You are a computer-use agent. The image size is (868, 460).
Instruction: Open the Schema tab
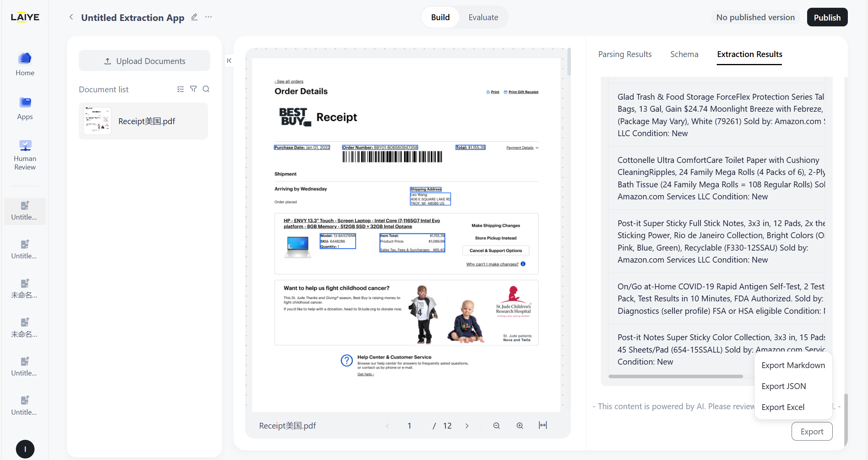pos(684,54)
